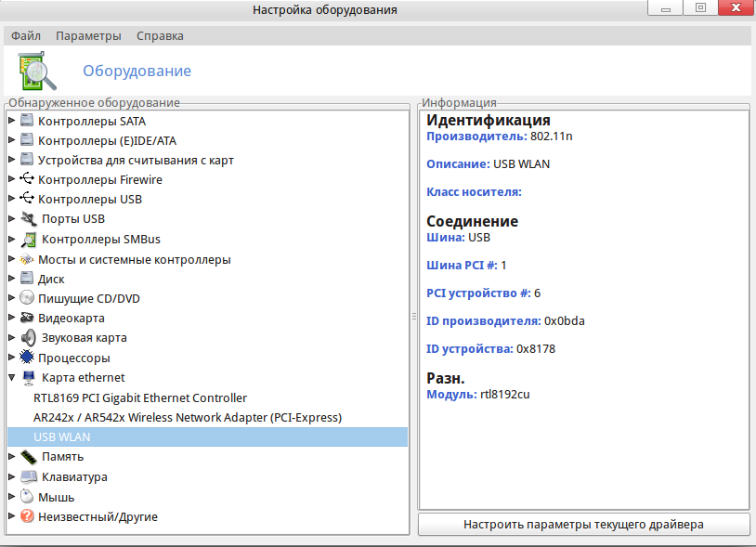
Task: Select Клавиатура label
Action: 74,477
